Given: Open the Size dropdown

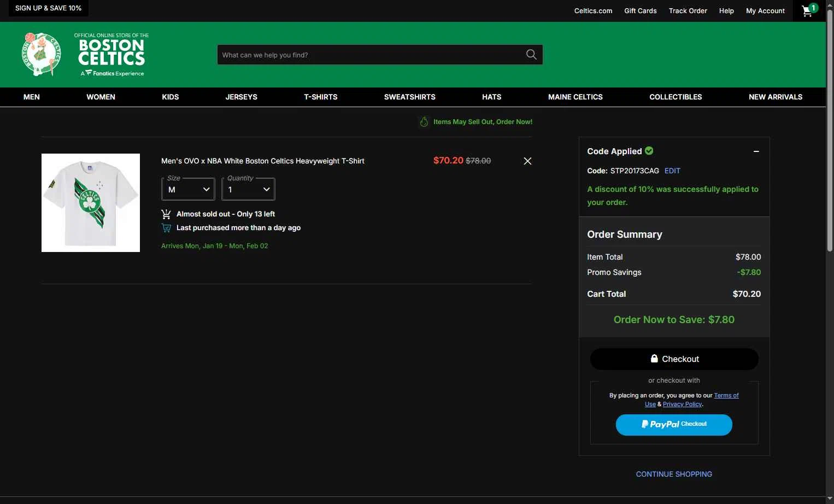Looking at the screenshot, I should coord(189,189).
